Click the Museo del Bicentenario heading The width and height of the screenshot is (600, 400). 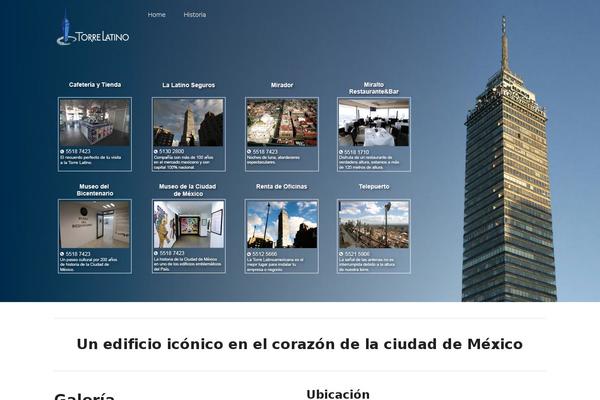point(95,190)
